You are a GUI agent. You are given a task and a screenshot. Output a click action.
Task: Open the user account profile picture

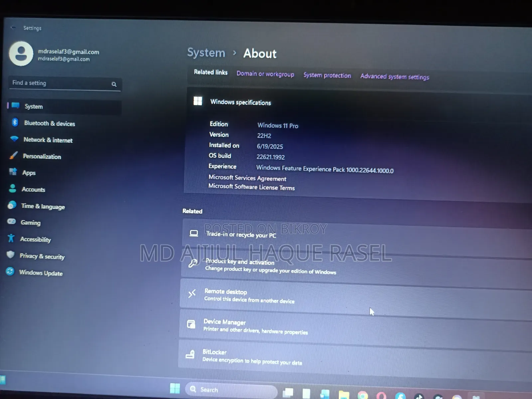[21, 54]
